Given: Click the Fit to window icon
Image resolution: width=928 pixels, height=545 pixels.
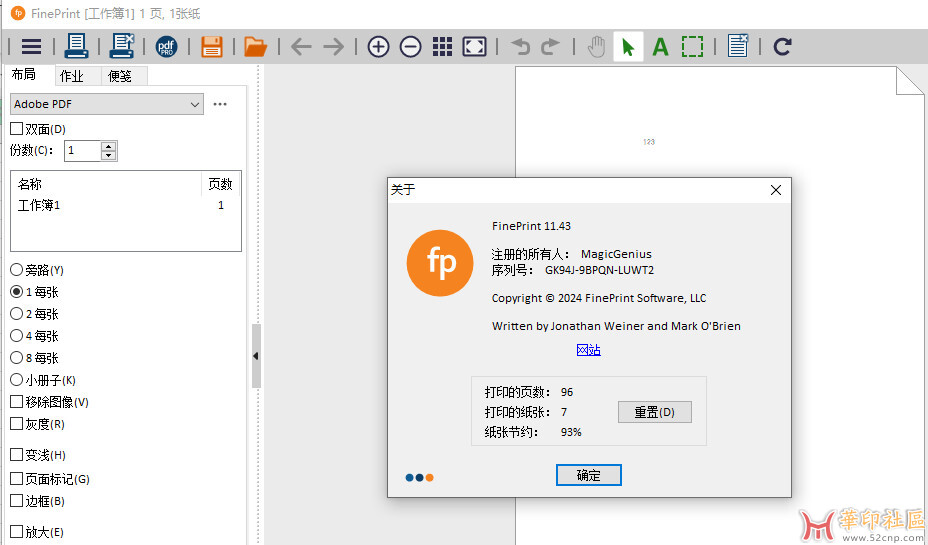Looking at the screenshot, I should point(475,47).
